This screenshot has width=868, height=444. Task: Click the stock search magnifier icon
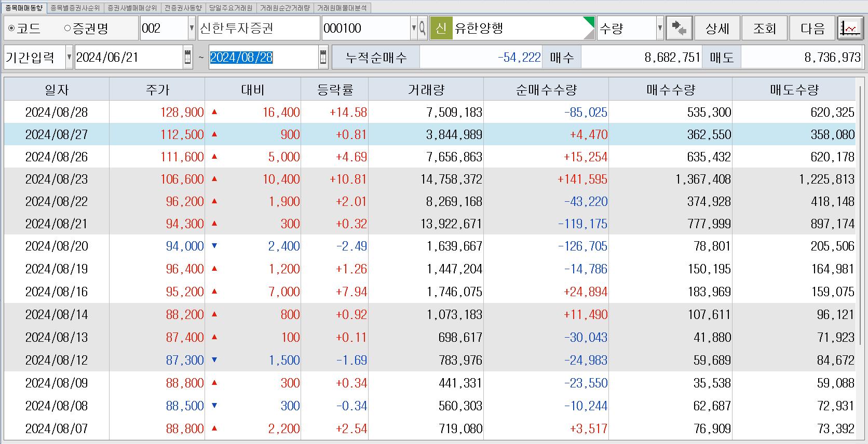423,28
